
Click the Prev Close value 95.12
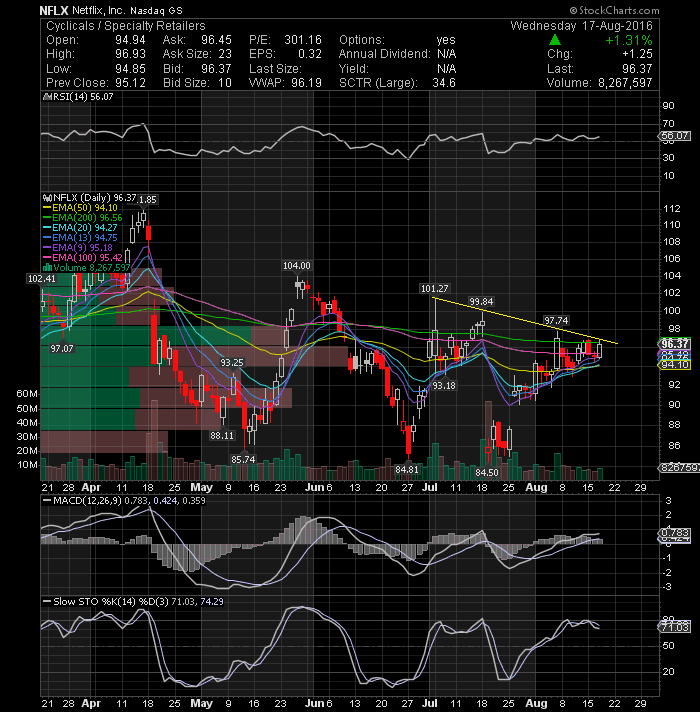coord(130,83)
